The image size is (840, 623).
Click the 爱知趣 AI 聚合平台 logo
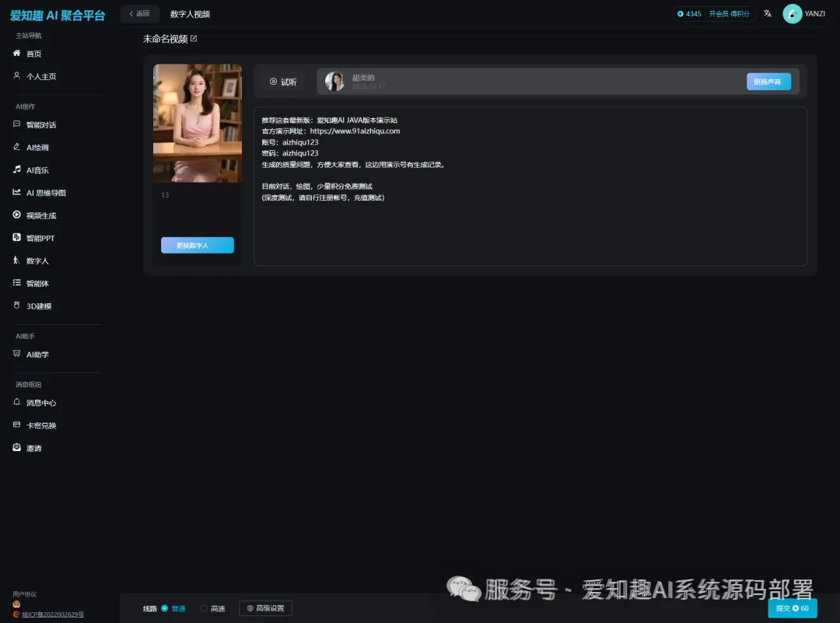(x=58, y=16)
